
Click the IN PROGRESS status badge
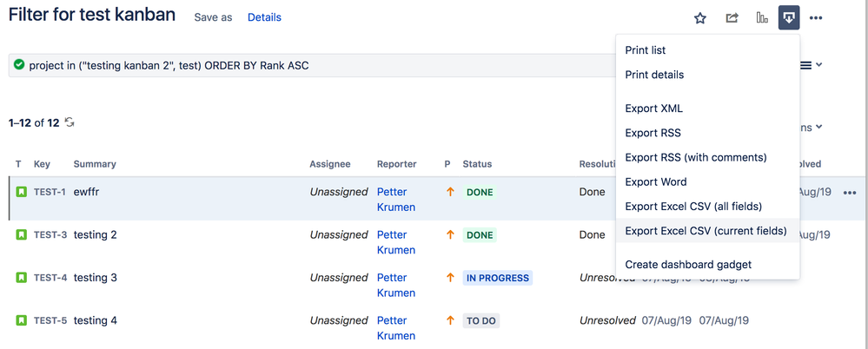[498, 278]
